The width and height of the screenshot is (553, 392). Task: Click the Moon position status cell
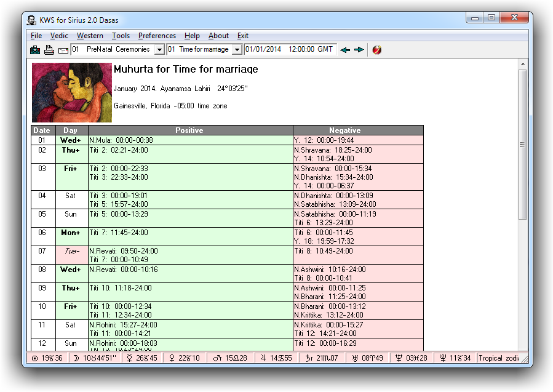coord(95,358)
